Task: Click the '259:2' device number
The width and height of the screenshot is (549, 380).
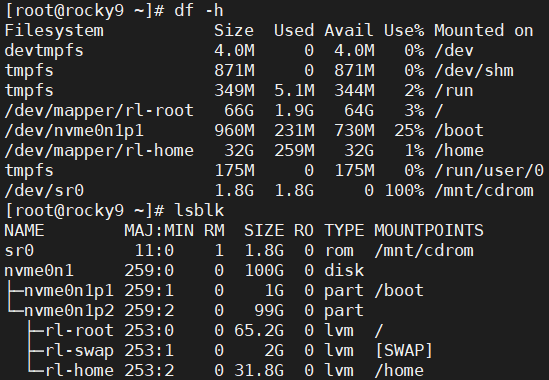Action: click(149, 310)
